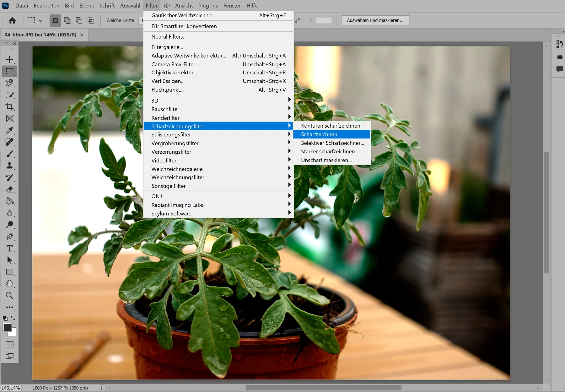565x392 pixels.
Task: Open the Auswahl menu
Action: point(130,6)
